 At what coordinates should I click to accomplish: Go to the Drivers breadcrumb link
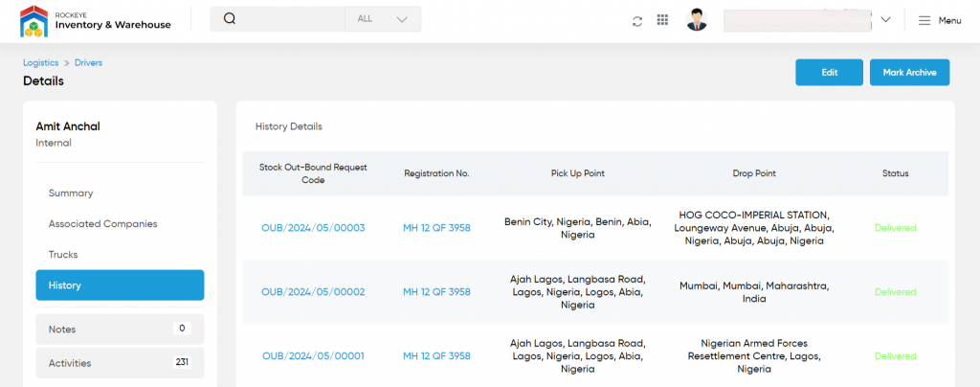click(88, 62)
